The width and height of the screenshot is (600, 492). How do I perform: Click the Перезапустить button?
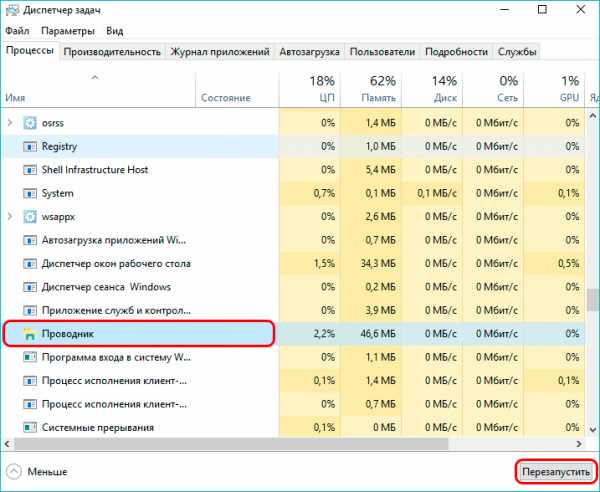[x=556, y=472]
